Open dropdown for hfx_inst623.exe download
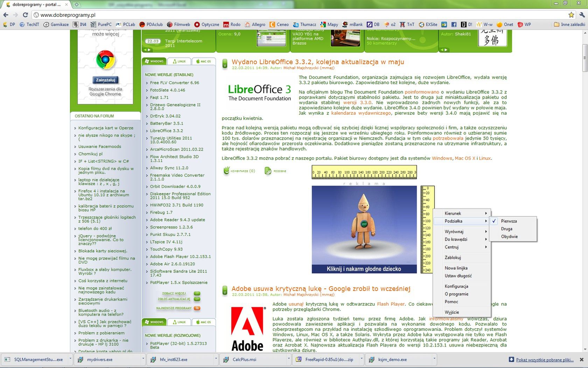 pos(216,359)
